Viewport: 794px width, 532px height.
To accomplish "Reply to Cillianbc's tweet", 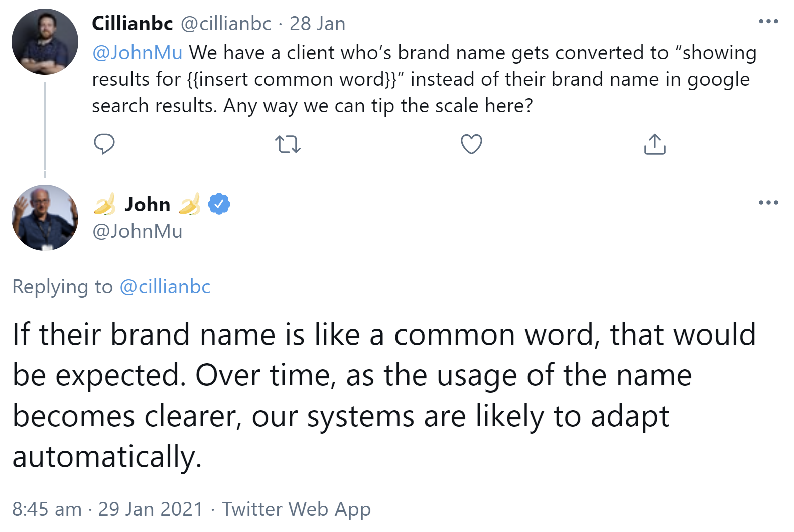I will [x=104, y=144].
